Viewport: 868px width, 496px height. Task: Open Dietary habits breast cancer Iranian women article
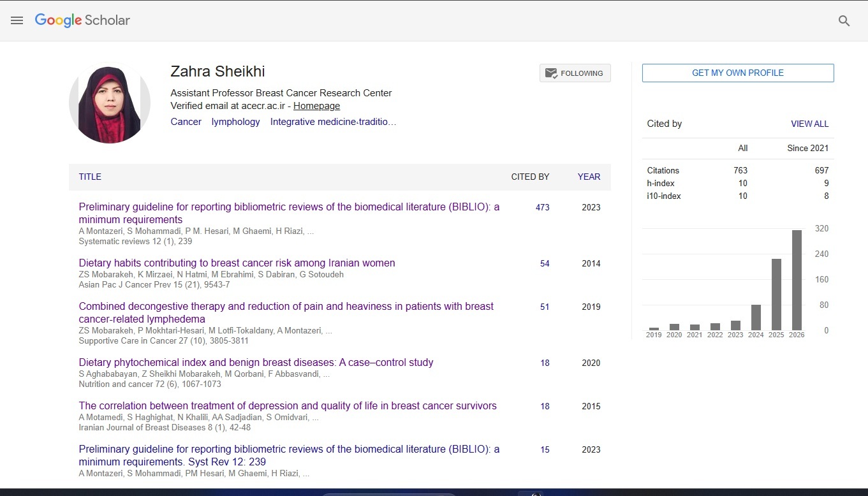[x=237, y=263]
